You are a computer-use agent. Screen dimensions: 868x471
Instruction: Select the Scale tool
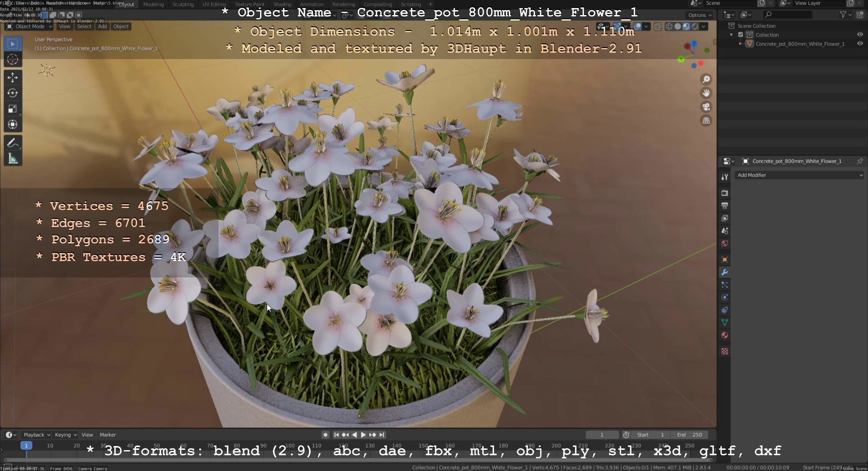pos(12,109)
